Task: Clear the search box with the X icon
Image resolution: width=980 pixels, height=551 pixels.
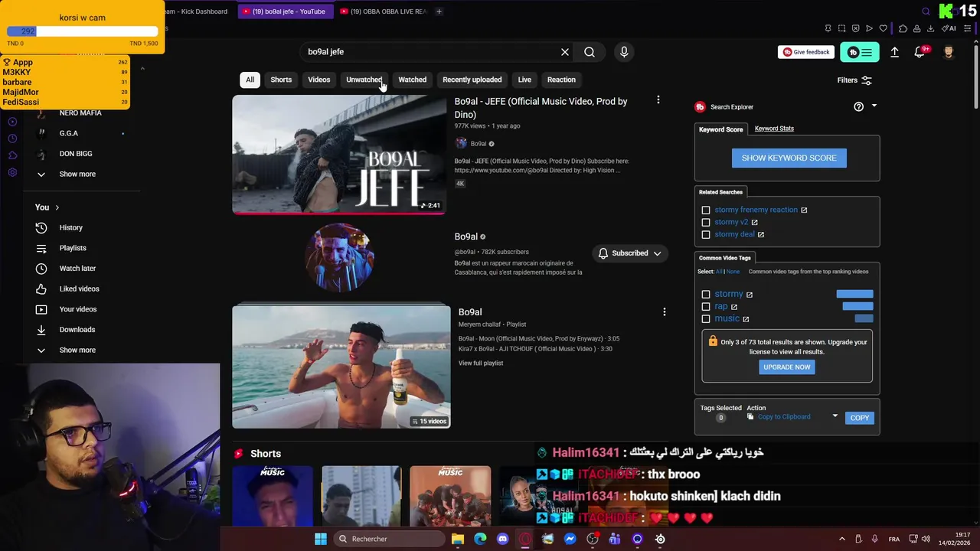Action: click(x=565, y=52)
